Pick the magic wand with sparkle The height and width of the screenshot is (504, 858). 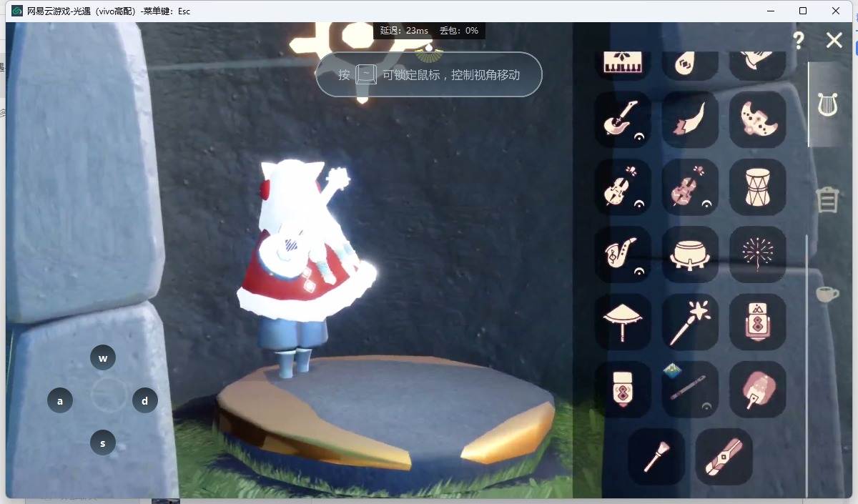[690, 322]
